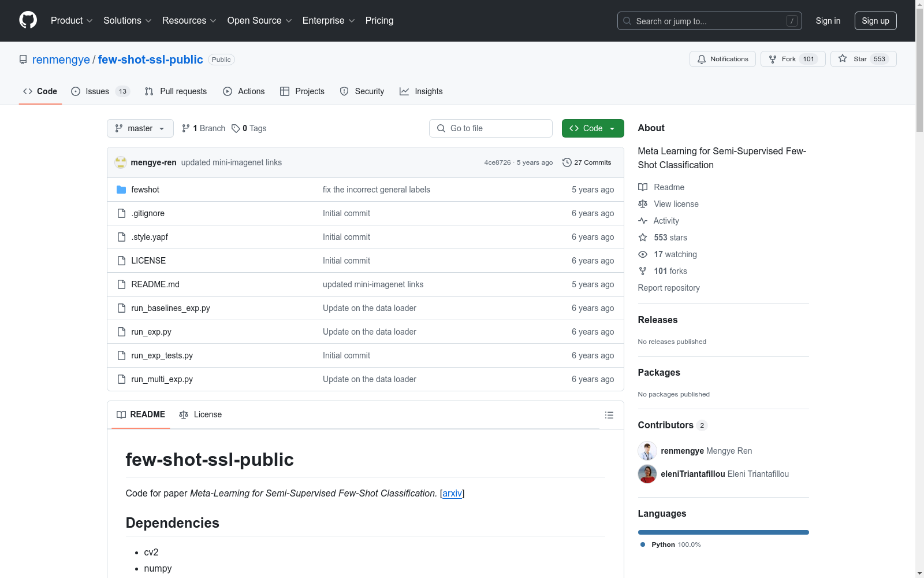Viewport: 924px width, 578px height.
Task: Open the Pricing link
Action: [379, 21]
